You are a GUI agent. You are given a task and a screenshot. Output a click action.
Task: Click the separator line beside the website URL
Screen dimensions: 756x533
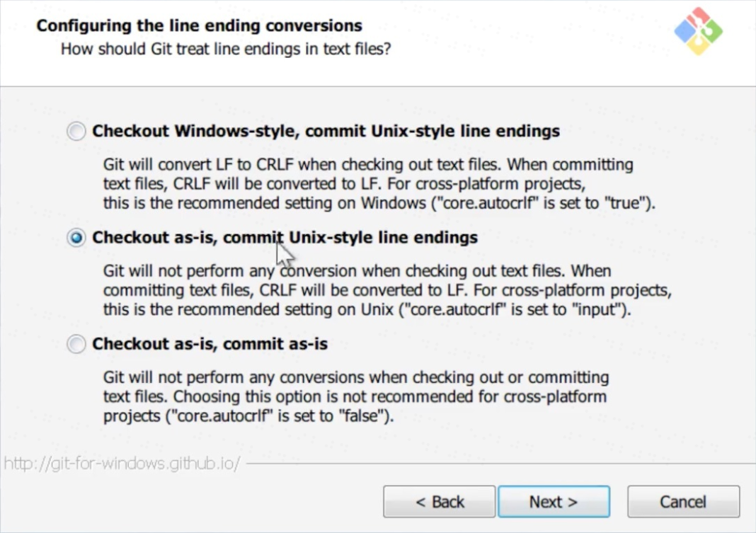pos(496,465)
